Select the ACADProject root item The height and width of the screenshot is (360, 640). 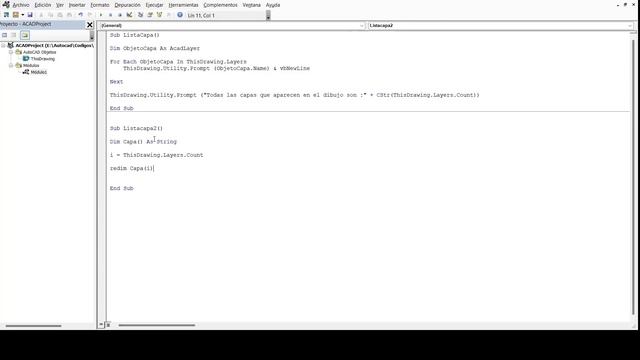coord(54,46)
